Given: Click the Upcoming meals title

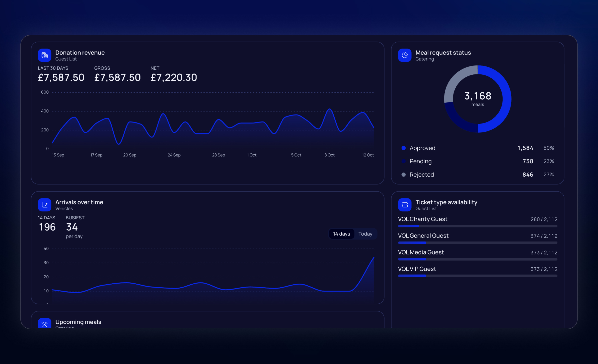Looking at the screenshot, I should coord(78,322).
